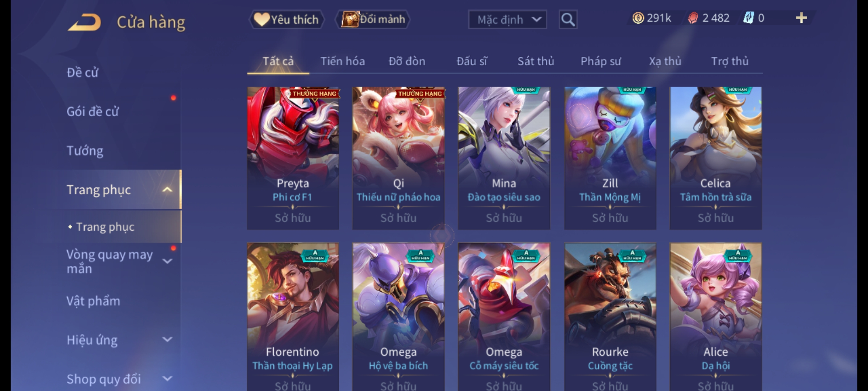Open the search magnifier icon
The image size is (868, 391).
[568, 20]
